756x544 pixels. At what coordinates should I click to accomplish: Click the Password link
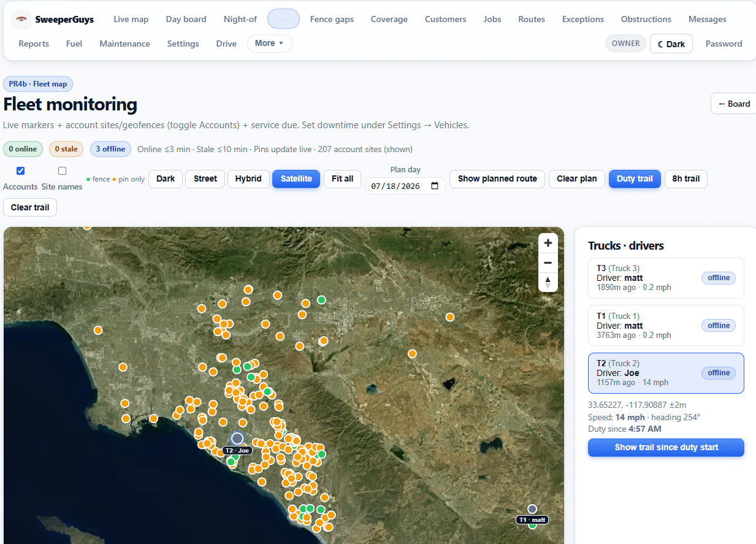pos(724,44)
